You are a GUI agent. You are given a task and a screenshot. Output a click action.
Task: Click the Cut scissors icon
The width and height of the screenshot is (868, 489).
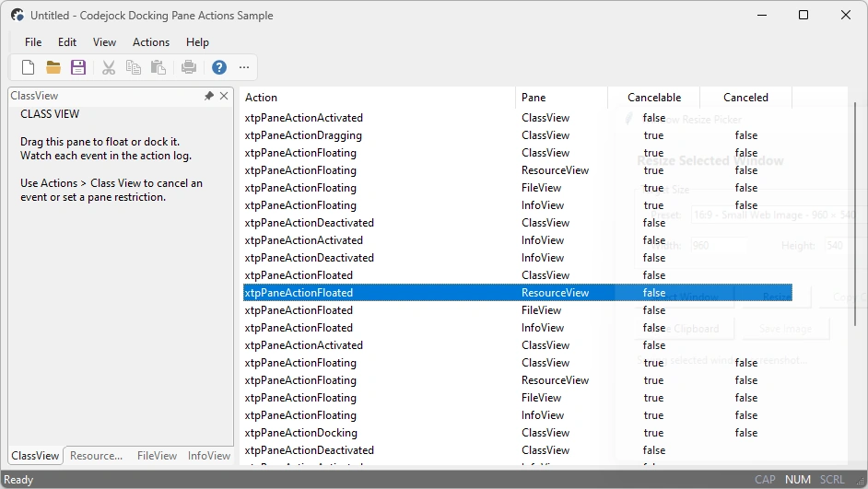coord(109,67)
